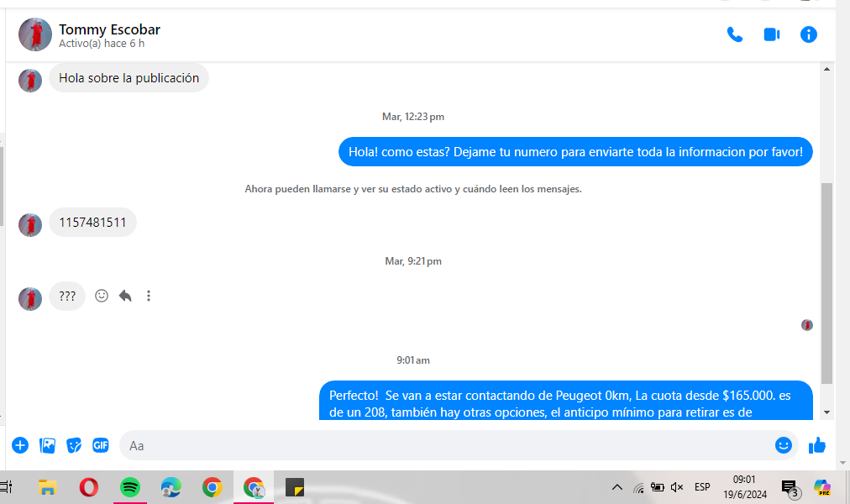Send a thumbs-up like
The image size is (850, 504).
tap(817, 445)
